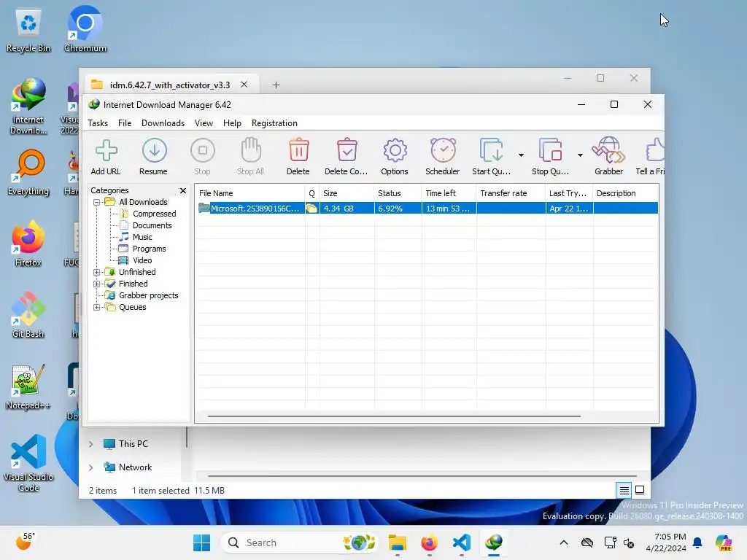Sort by Description column header
Image resolution: width=747 pixels, height=560 pixels.
[626, 193]
